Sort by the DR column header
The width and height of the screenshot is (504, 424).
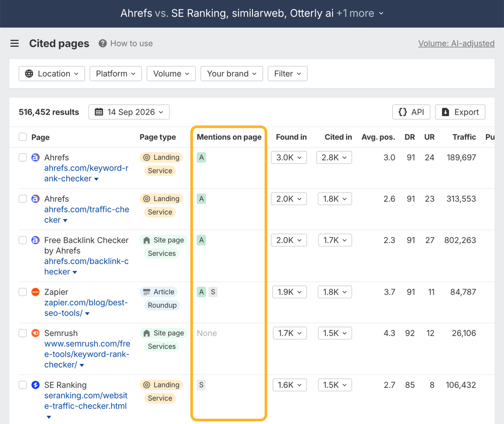(x=410, y=137)
